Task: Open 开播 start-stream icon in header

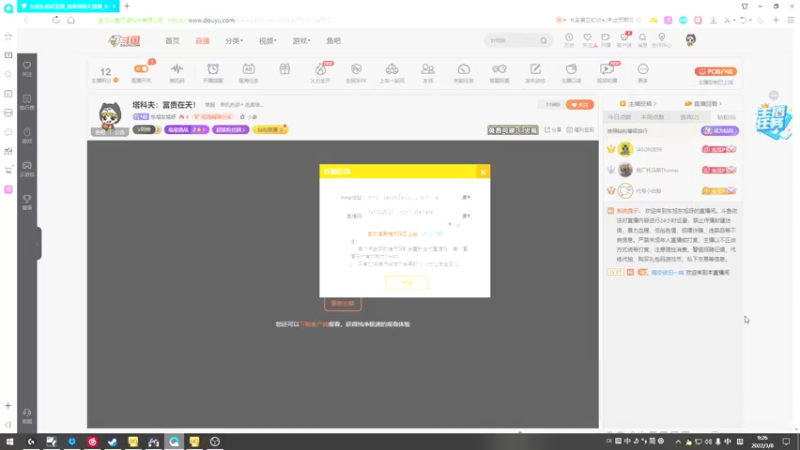Action: click(x=606, y=40)
